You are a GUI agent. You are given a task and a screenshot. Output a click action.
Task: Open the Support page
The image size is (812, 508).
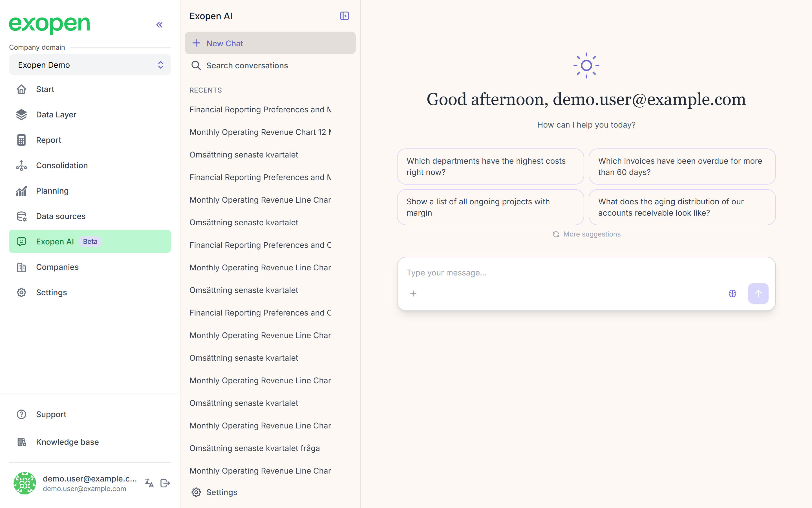[90, 414]
